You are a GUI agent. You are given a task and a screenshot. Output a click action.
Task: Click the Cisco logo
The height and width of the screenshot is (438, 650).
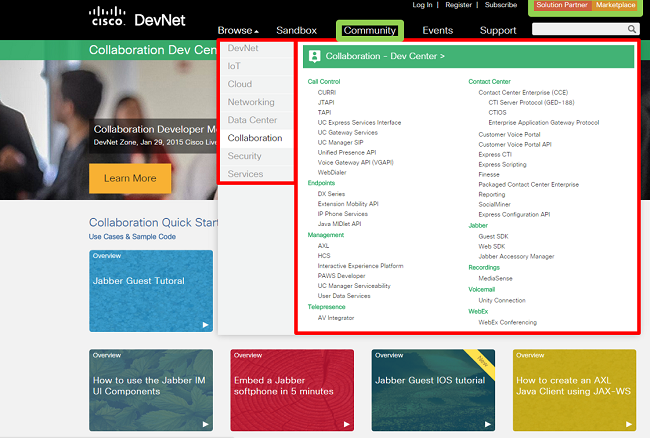107,17
